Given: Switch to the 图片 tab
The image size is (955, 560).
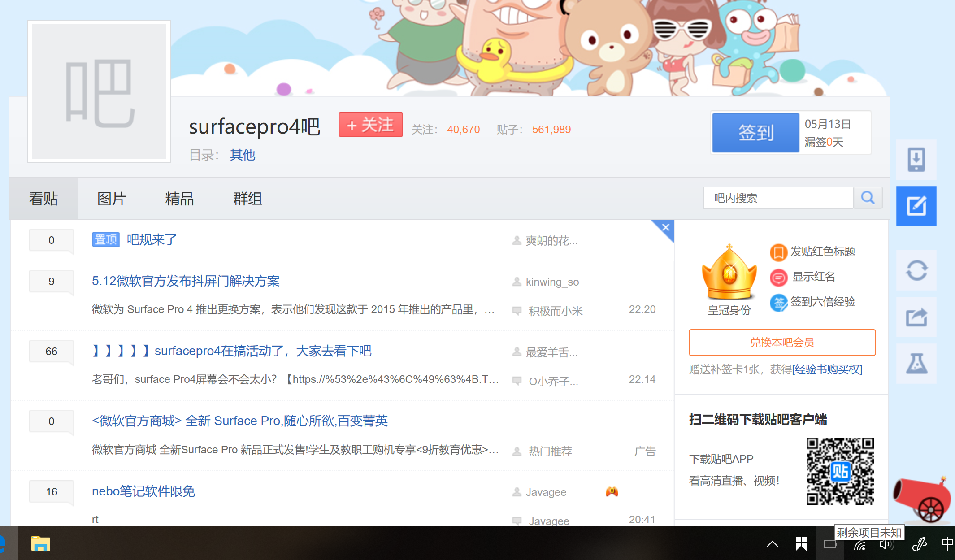Looking at the screenshot, I should click(x=112, y=198).
